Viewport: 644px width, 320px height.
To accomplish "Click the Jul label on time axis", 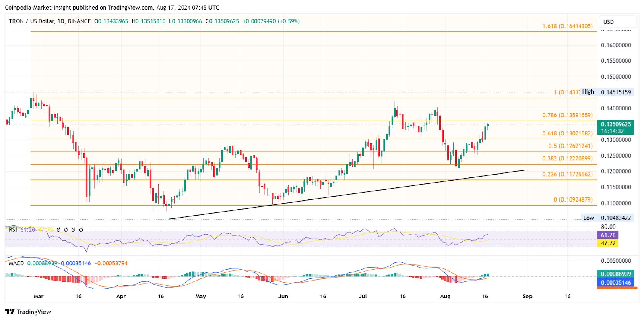I will 363,296.
